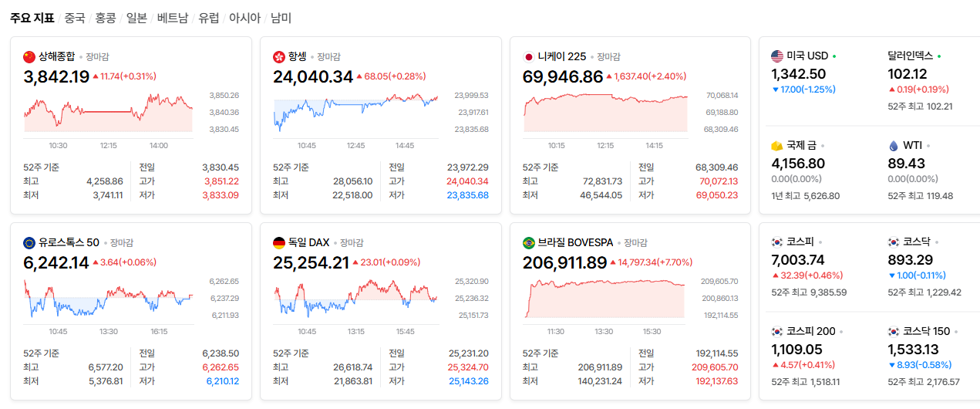Click the WTI price 89.43
Screen dimensions: 980x409
click(907, 164)
